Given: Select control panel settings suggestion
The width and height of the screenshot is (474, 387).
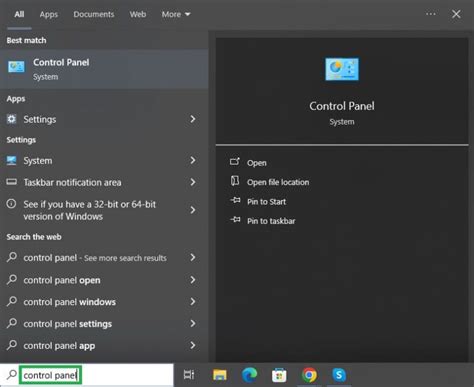Looking at the screenshot, I should coord(104,324).
